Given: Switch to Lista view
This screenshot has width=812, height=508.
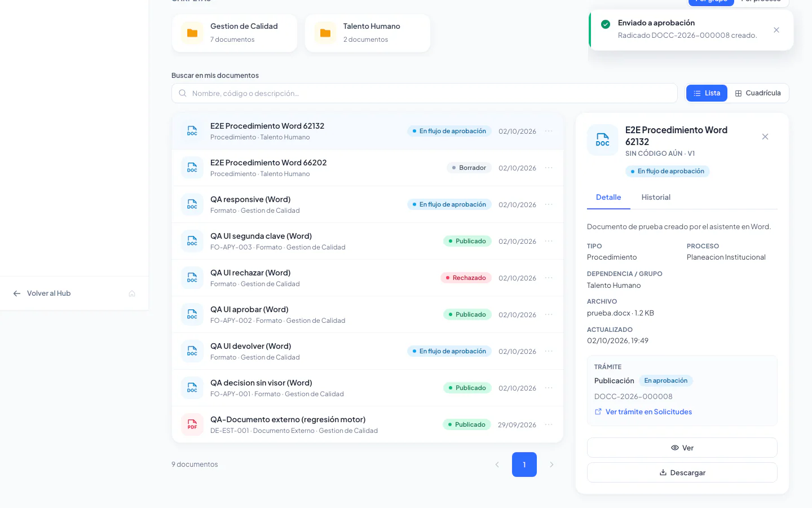Looking at the screenshot, I should (x=707, y=93).
